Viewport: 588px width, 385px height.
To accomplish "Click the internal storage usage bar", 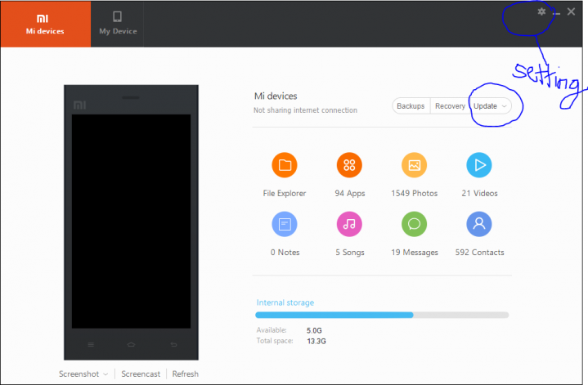I will (x=382, y=315).
